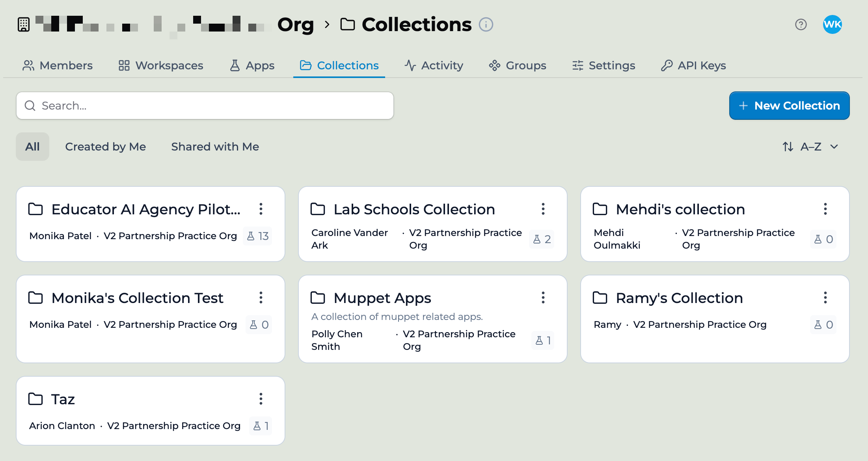
Task: Click author name Mehdi Oulmakki
Action: (x=617, y=239)
